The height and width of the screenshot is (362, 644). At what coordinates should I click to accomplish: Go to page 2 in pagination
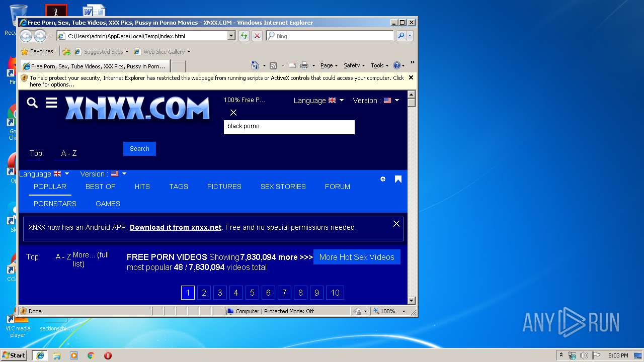(204, 293)
